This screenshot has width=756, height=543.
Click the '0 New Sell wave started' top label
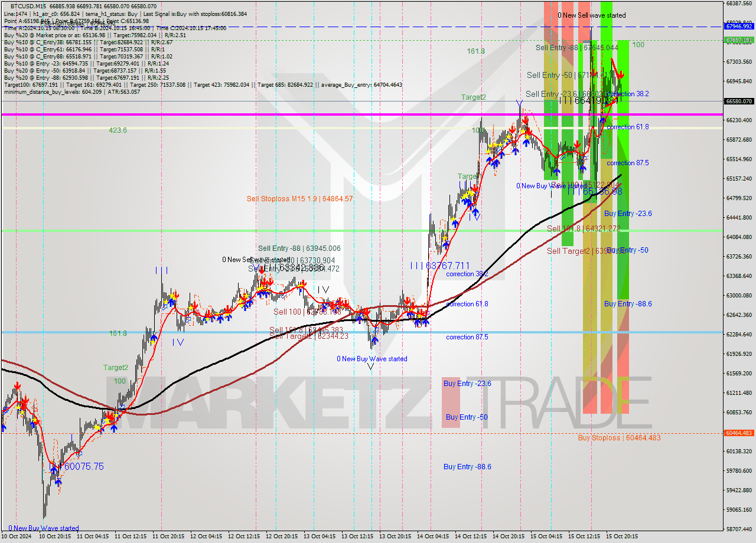point(592,15)
